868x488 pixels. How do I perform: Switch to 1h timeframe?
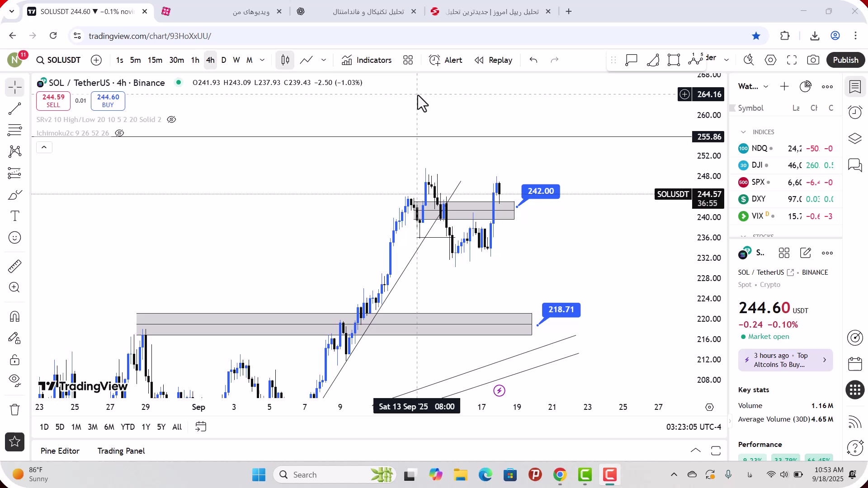click(195, 60)
